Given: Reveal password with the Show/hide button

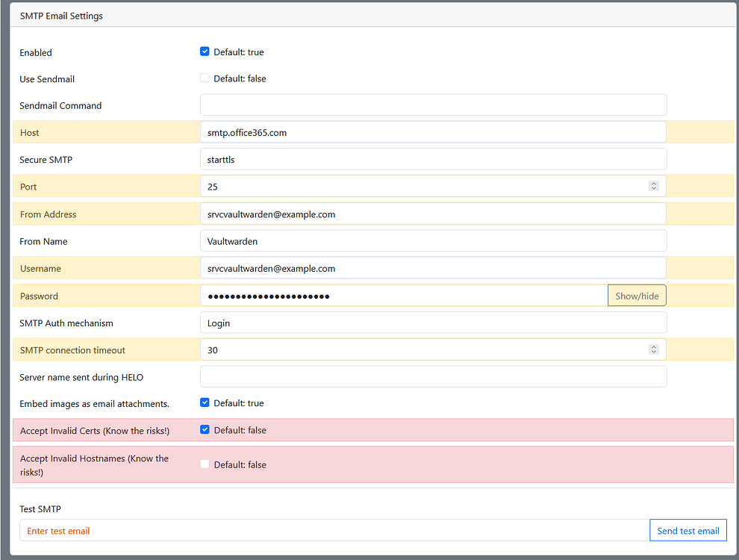Looking at the screenshot, I should (x=637, y=296).
